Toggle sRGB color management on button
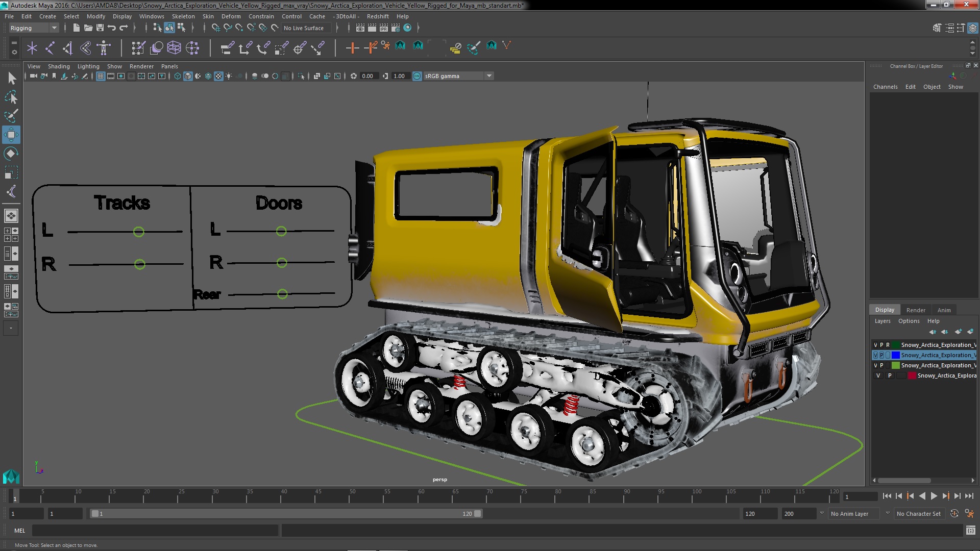 click(x=417, y=76)
